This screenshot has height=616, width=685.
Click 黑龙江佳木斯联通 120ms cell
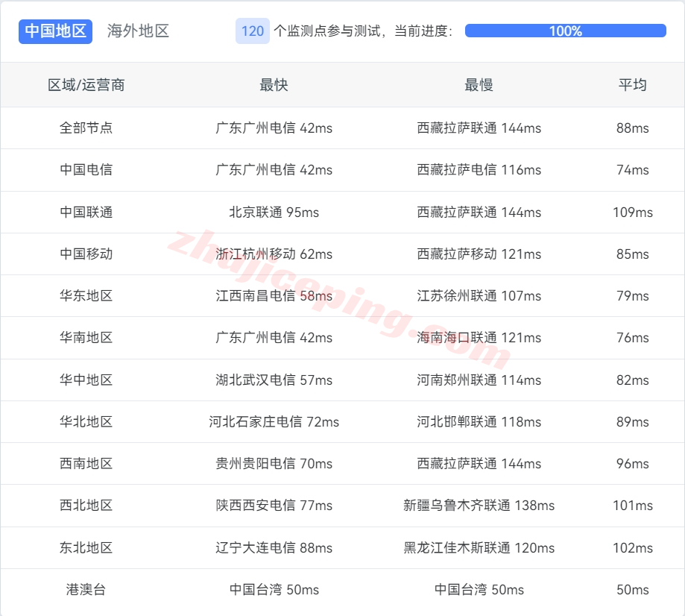(x=479, y=548)
